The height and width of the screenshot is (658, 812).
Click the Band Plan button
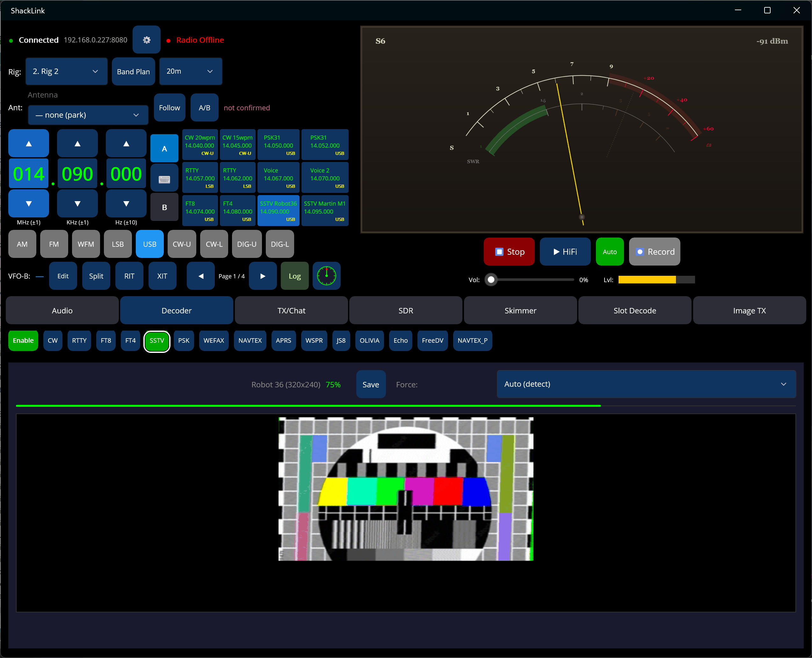pos(134,71)
